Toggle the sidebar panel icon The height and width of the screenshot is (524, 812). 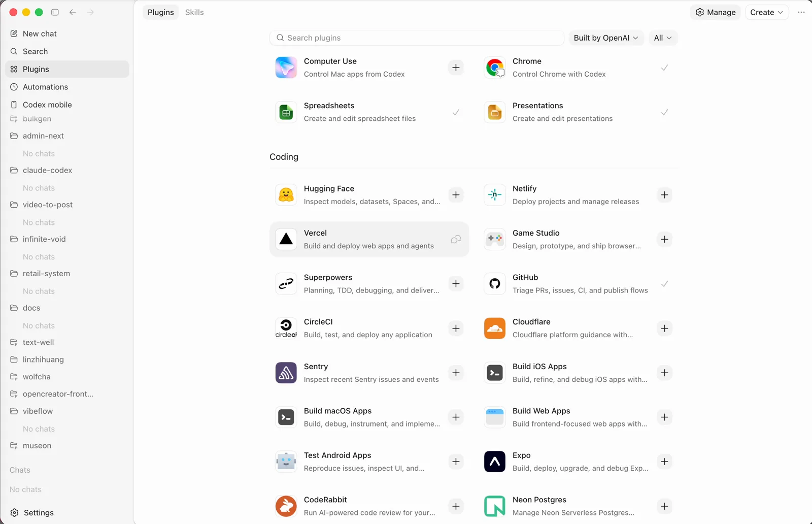[55, 12]
